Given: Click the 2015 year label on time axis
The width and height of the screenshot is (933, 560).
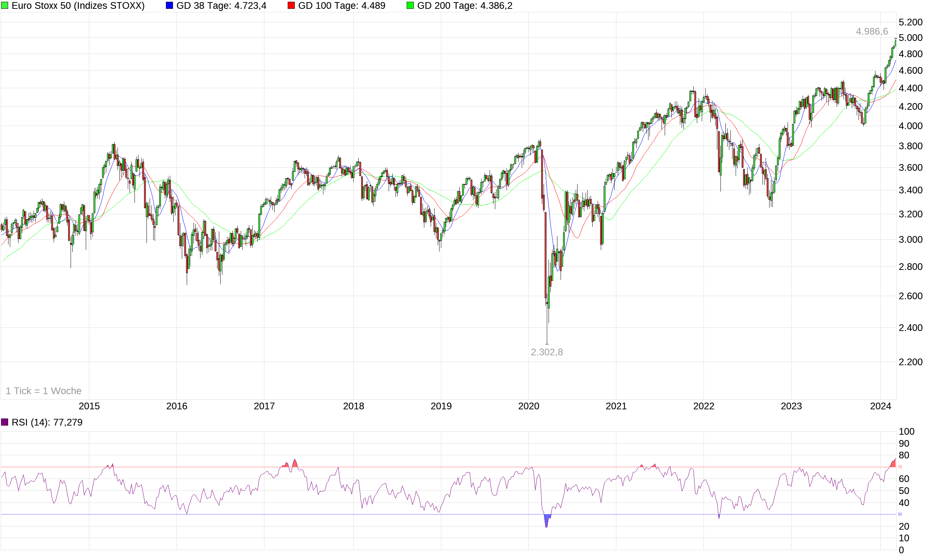Looking at the screenshot, I should (x=89, y=406).
